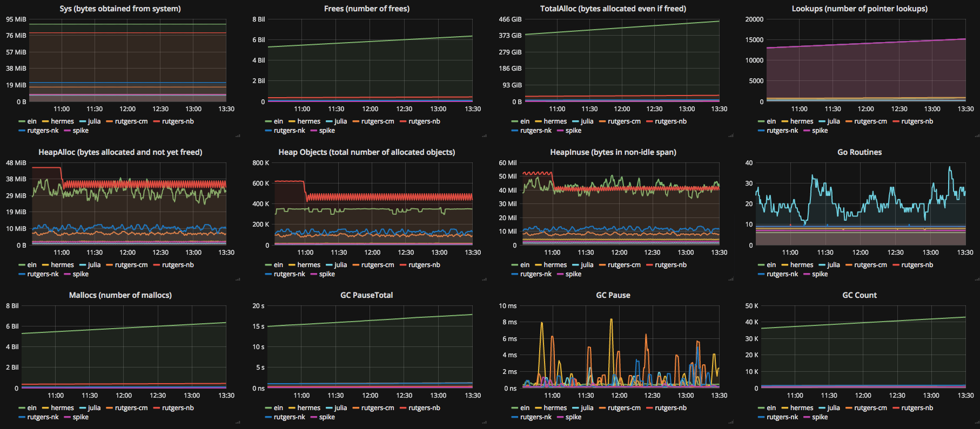Open the Heap Objects panel title menu
This screenshot has height=429, width=980.
[366, 152]
